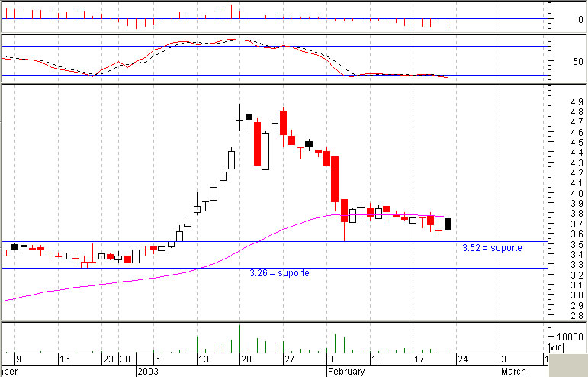Click the date label 30 on time axis
The width and height of the screenshot is (588, 377).
point(125,359)
